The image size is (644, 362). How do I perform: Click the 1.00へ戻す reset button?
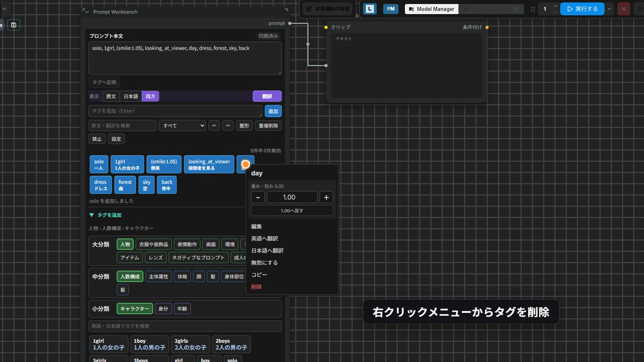[292, 211]
